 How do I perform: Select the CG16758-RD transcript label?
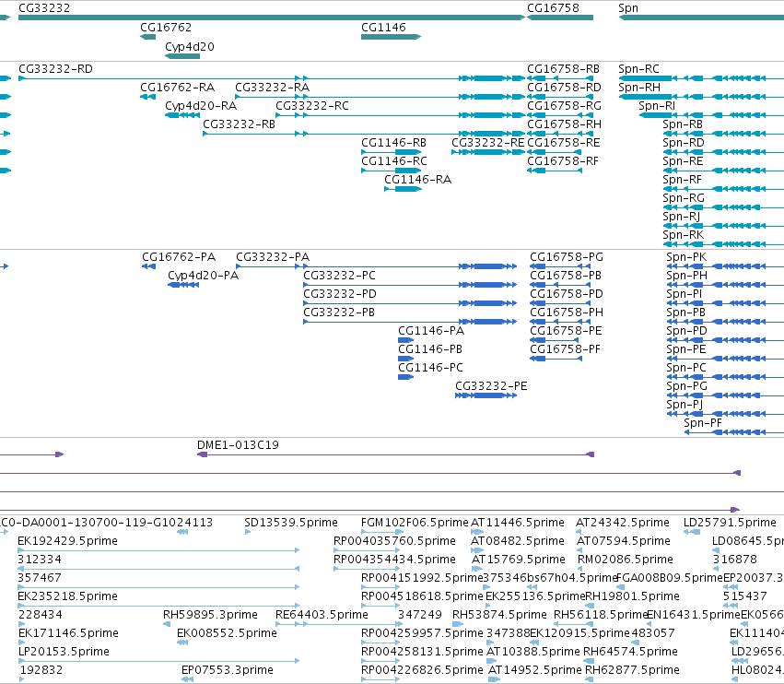[564, 87]
